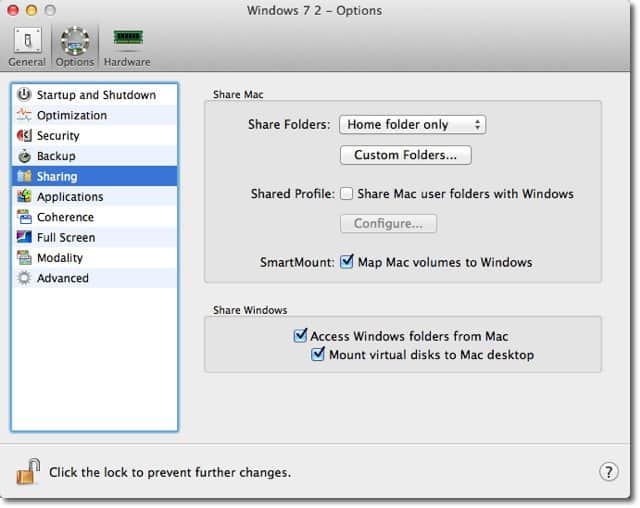Click the Coherence windows icon

(24, 217)
